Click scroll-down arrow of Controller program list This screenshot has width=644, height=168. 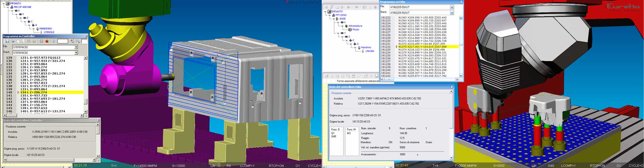pos(86,112)
